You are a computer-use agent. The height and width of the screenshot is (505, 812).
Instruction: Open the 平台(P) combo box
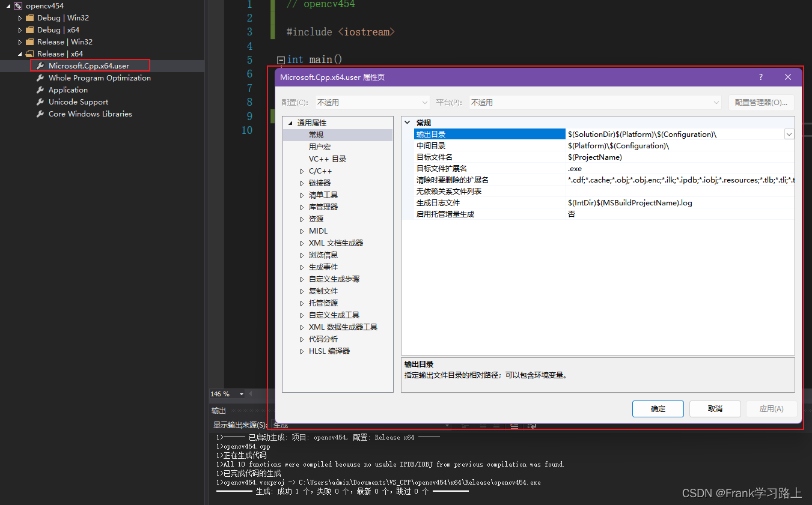click(x=595, y=103)
